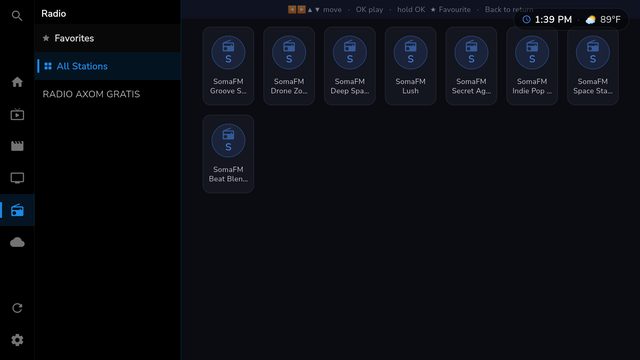
Task: Open RADIO AXOM GRATIS category
Action: coord(108,94)
